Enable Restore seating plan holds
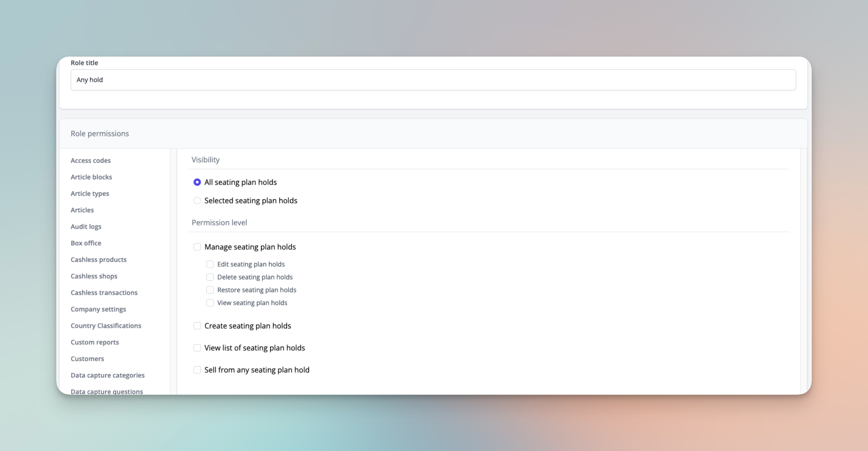 [210, 290]
